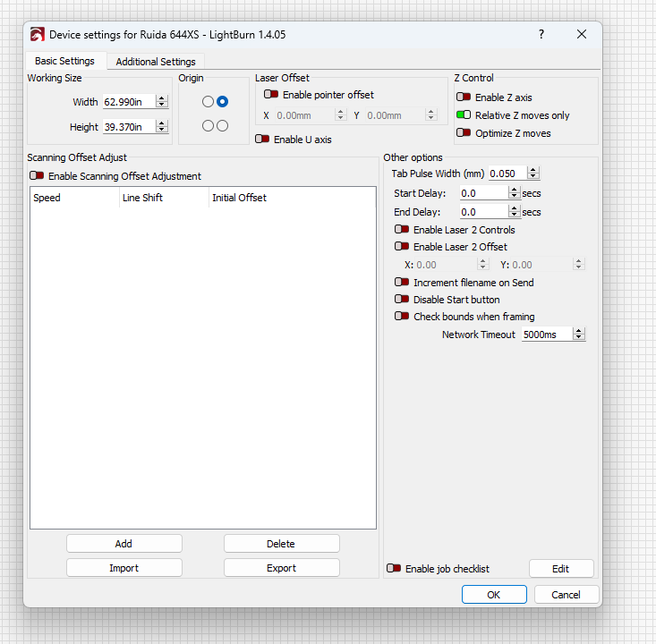Adjust the Height spinner arrows
This screenshot has height=644, width=656.
[162, 127]
